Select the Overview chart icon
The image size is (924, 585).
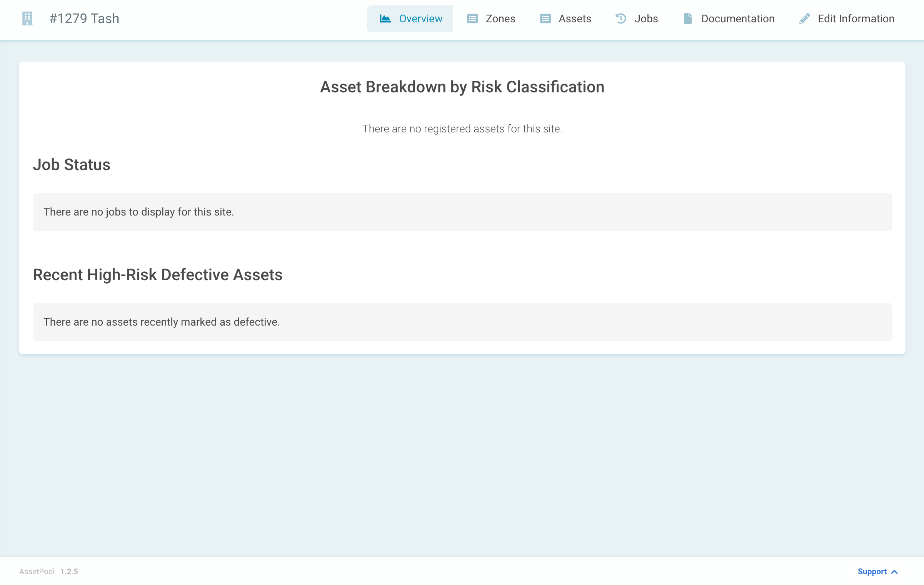point(386,18)
